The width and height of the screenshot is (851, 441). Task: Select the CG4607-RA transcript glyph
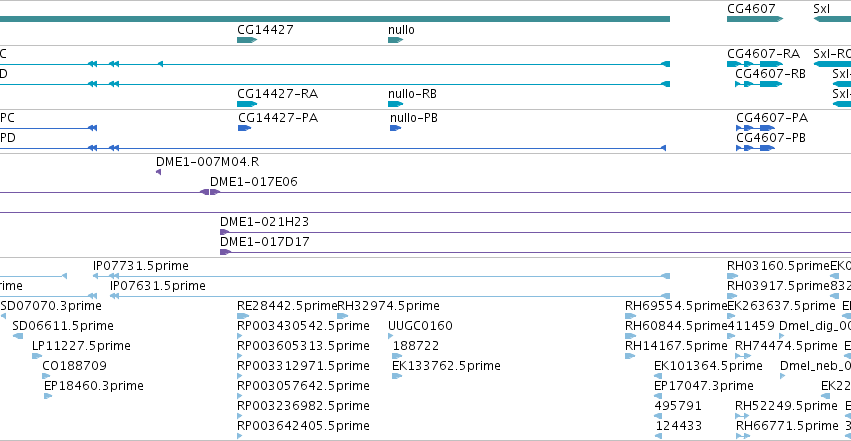[755, 64]
